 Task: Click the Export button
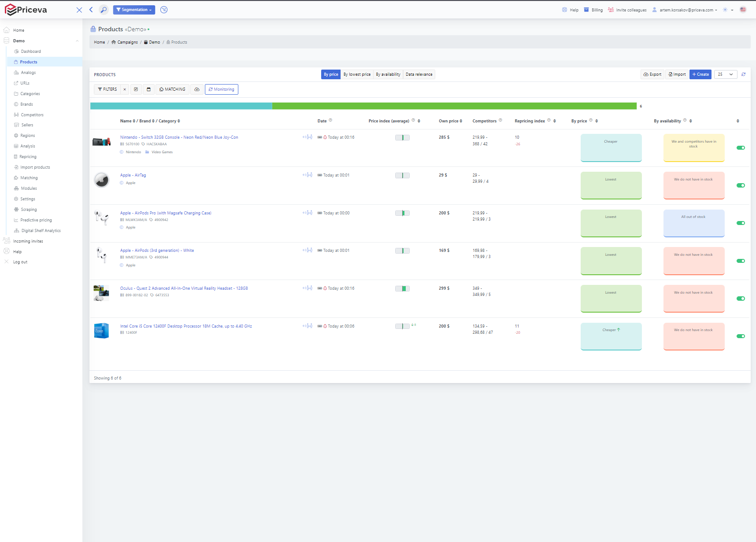(x=652, y=74)
